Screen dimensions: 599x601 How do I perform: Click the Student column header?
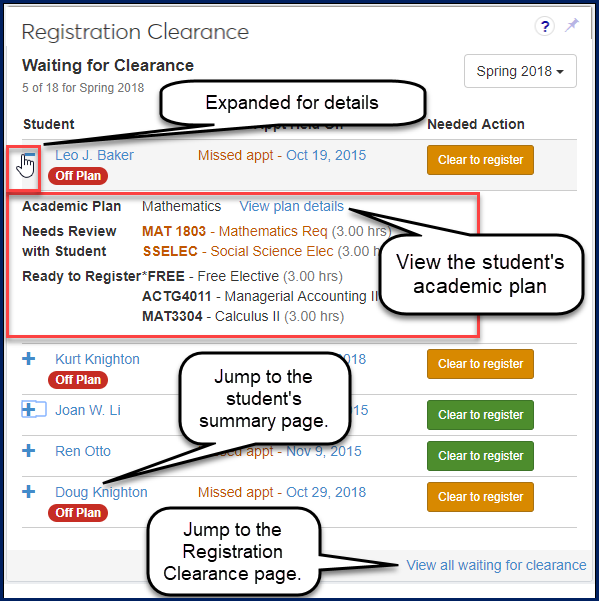click(49, 124)
